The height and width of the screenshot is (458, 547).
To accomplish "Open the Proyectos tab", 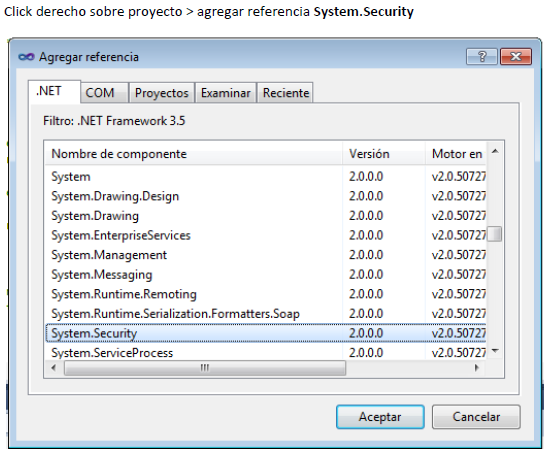I will pos(162,93).
